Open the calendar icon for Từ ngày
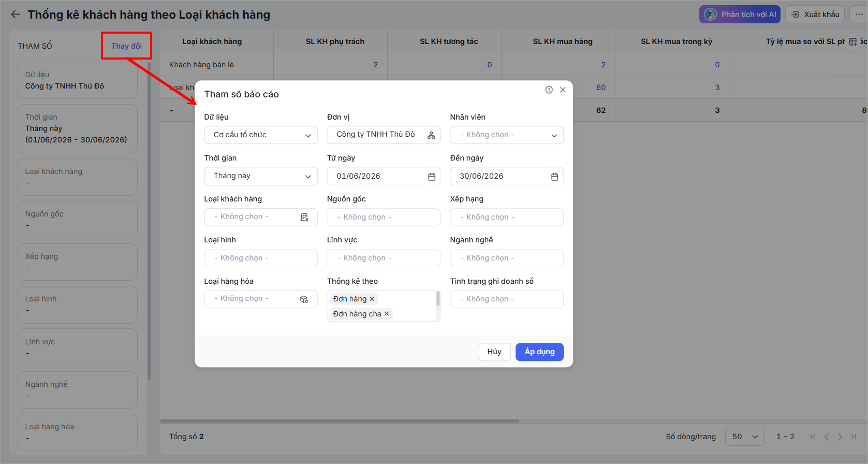This screenshot has height=464, width=868. (432, 177)
